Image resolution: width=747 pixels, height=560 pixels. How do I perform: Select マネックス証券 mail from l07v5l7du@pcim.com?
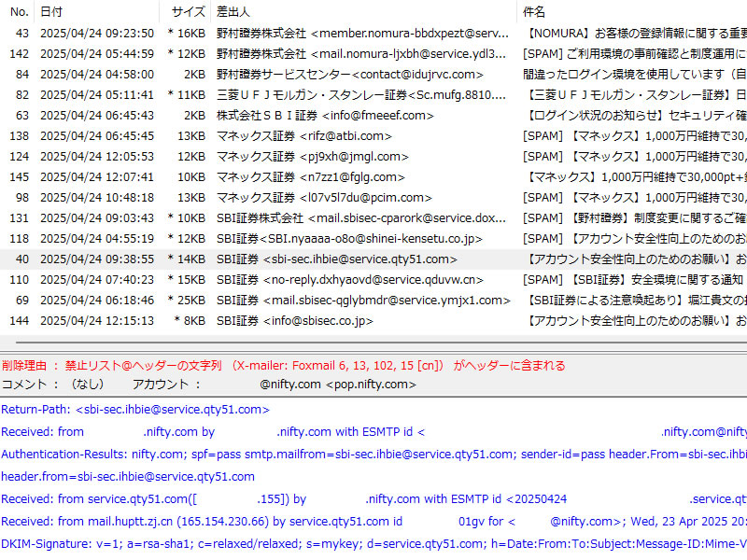(373, 197)
